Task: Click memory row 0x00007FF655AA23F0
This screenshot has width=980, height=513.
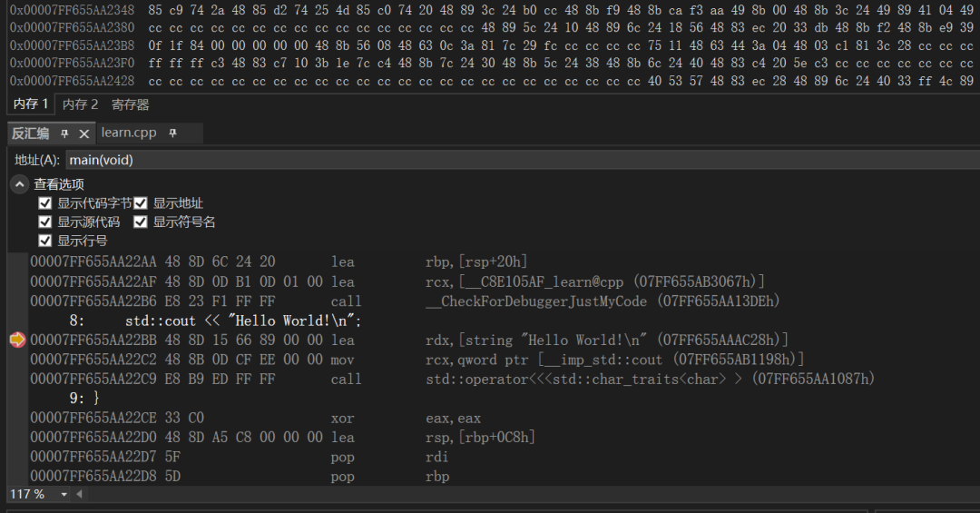Action: (x=491, y=64)
